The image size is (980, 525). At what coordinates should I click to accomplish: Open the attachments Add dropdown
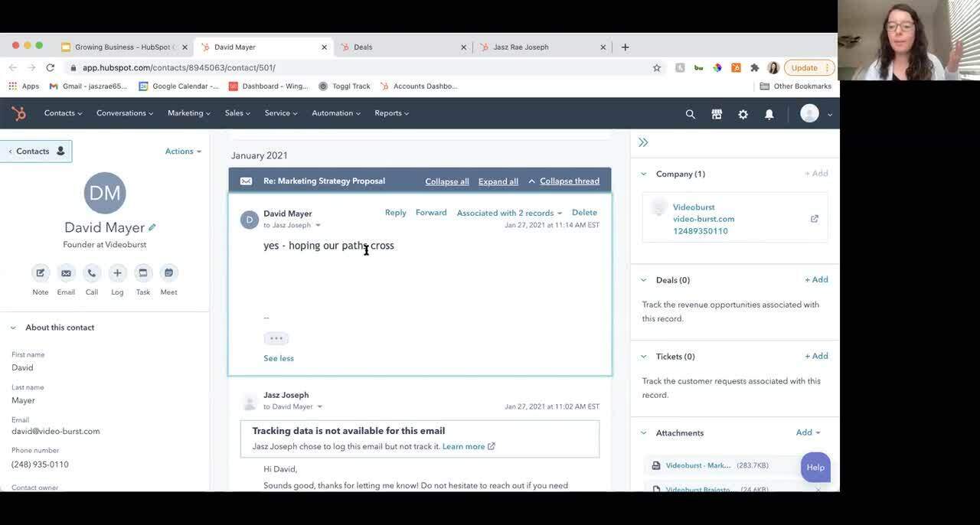click(808, 432)
